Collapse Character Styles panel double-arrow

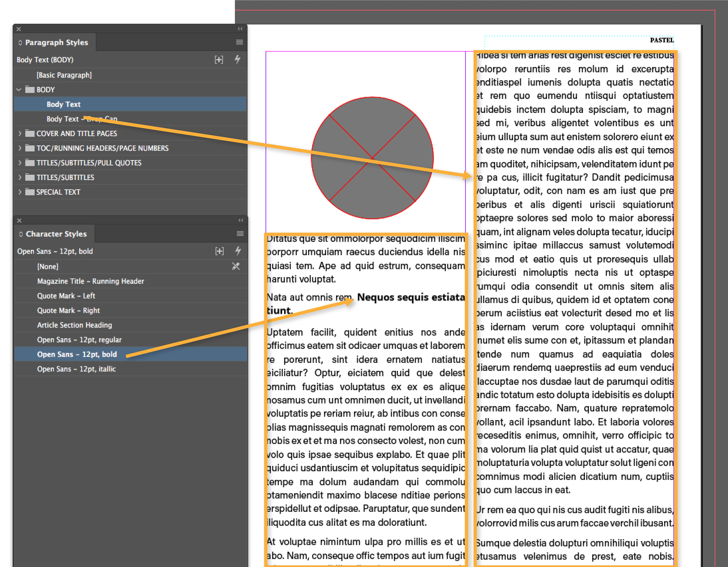(x=241, y=220)
